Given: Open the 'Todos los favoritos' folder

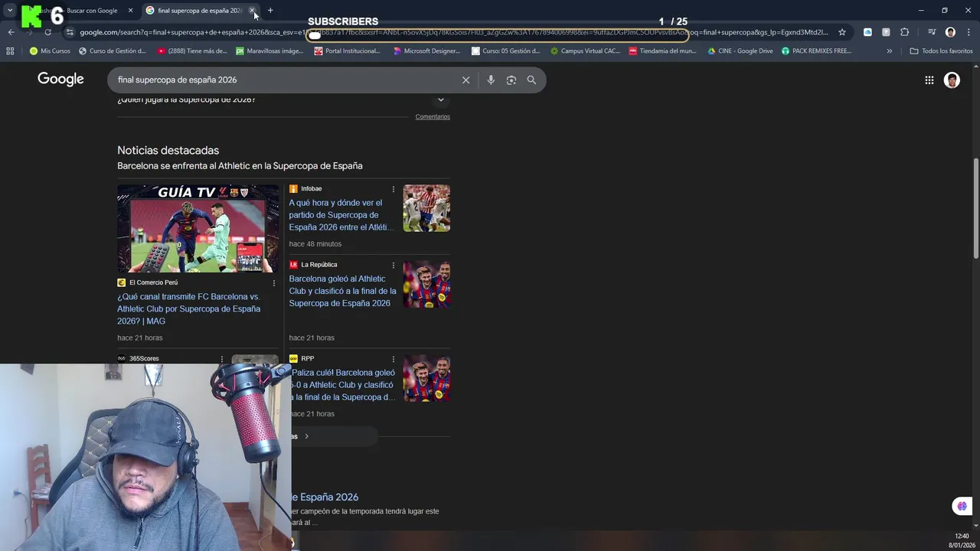Looking at the screenshot, I should 941,51.
